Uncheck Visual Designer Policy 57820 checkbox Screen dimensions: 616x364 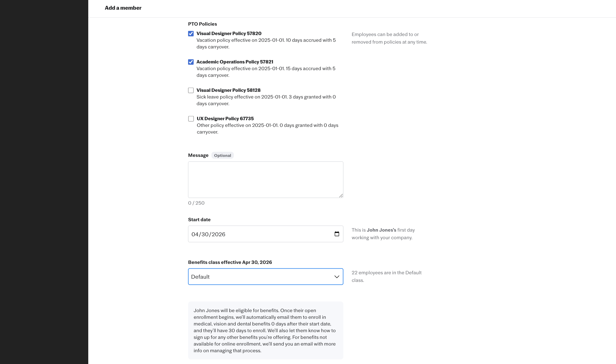click(191, 34)
